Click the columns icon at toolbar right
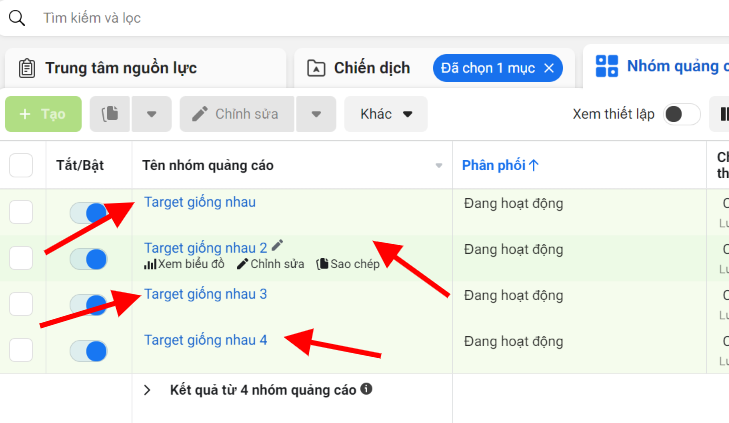This screenshot has width=729, height=423. click(722, 114)
